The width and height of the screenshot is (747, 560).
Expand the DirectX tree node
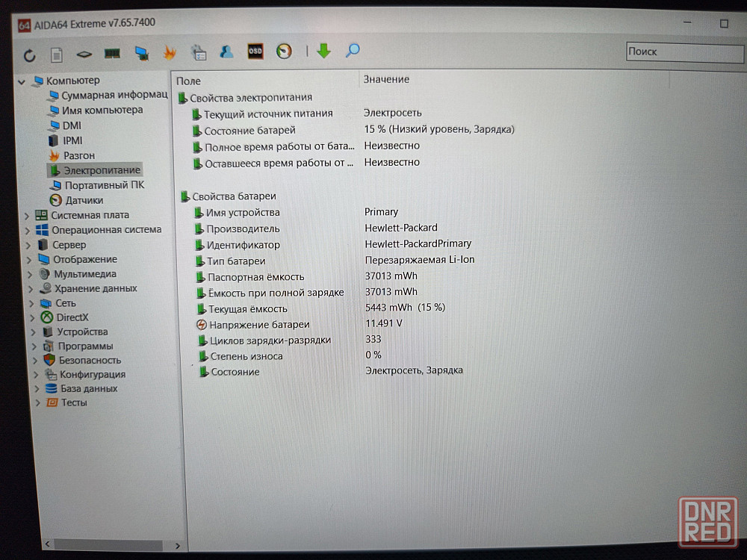tap(32, 317)
